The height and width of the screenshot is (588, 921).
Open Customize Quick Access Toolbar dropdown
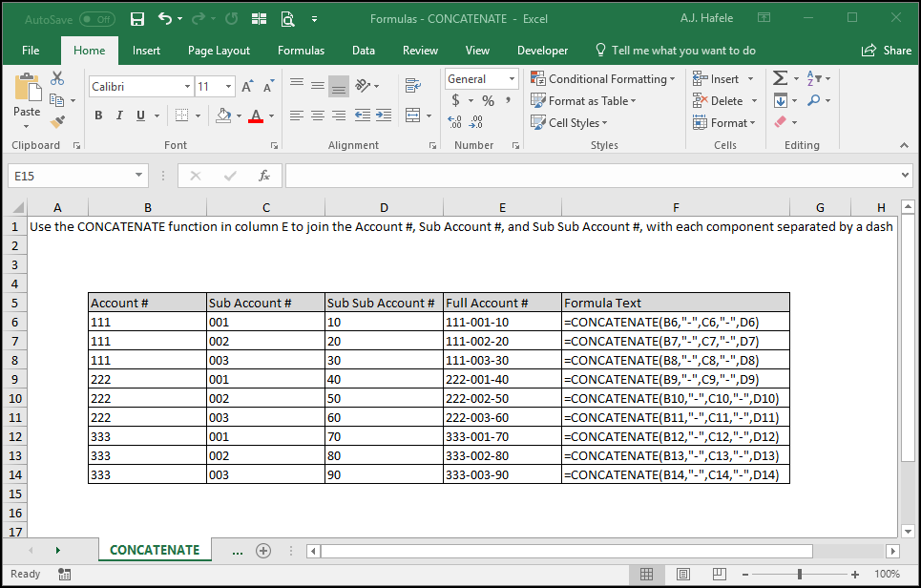point(315,19)
